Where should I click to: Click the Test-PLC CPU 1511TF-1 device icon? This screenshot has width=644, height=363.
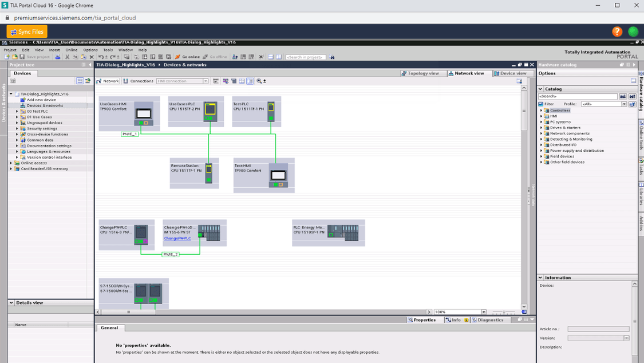271,112
